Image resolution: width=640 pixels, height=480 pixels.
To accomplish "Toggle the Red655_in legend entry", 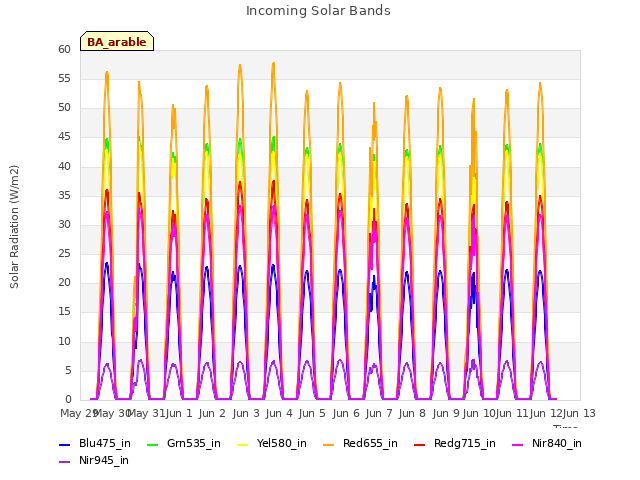I will 360,443.
